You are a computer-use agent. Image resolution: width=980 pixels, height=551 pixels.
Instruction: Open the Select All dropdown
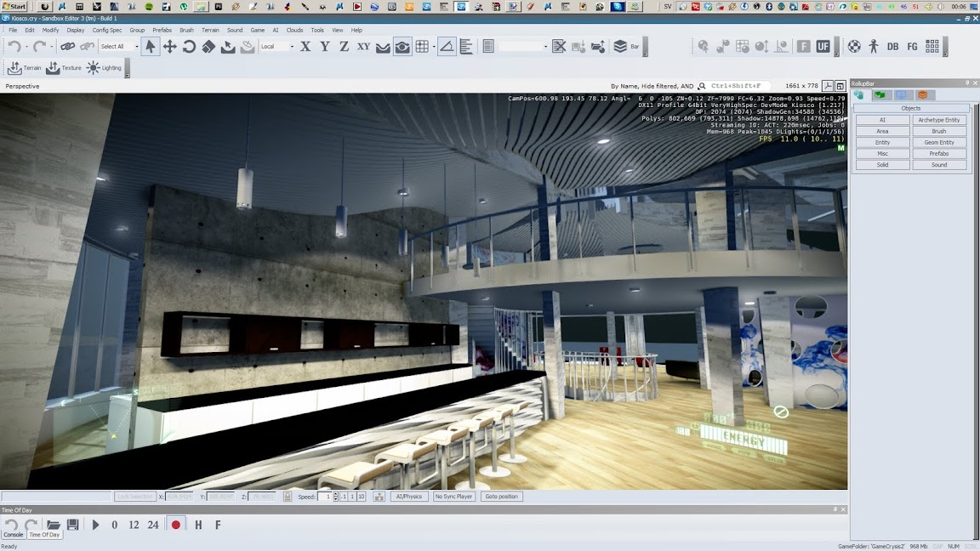136,47
